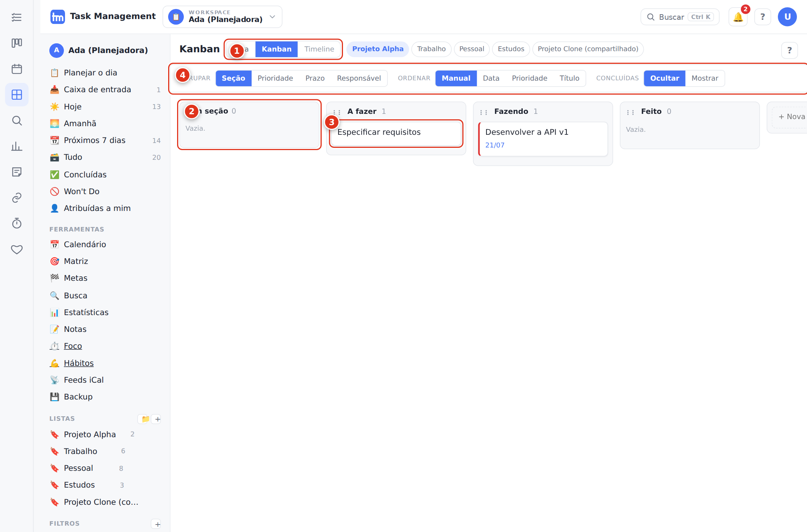Open Planejar o dia in sidebar
This screenshot has height=532, width=807.
(x=105, y=73)
